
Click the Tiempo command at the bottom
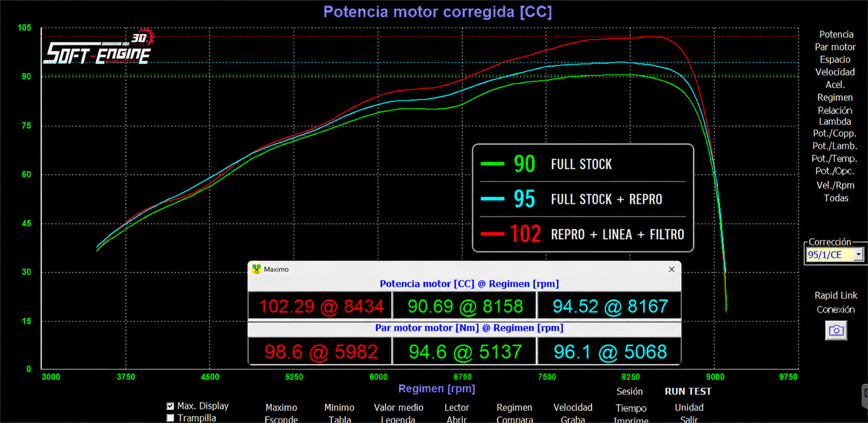coord(631,408)
